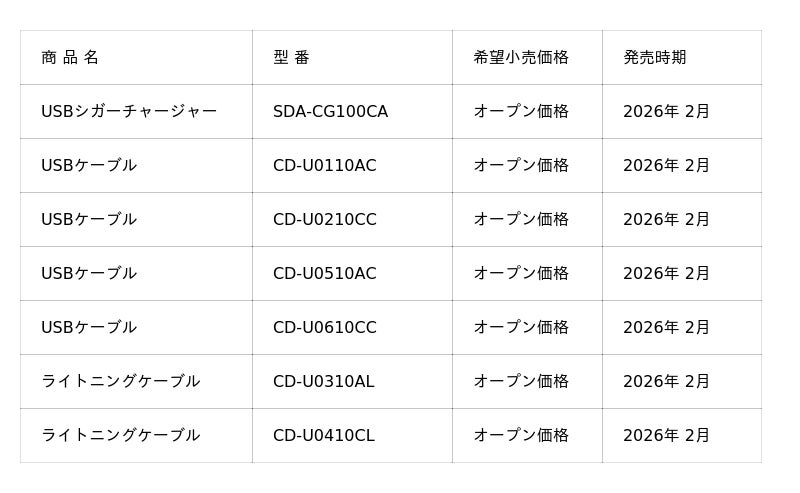Click オープン価格 in the SDA-CG100CA row

pos(521,112)
